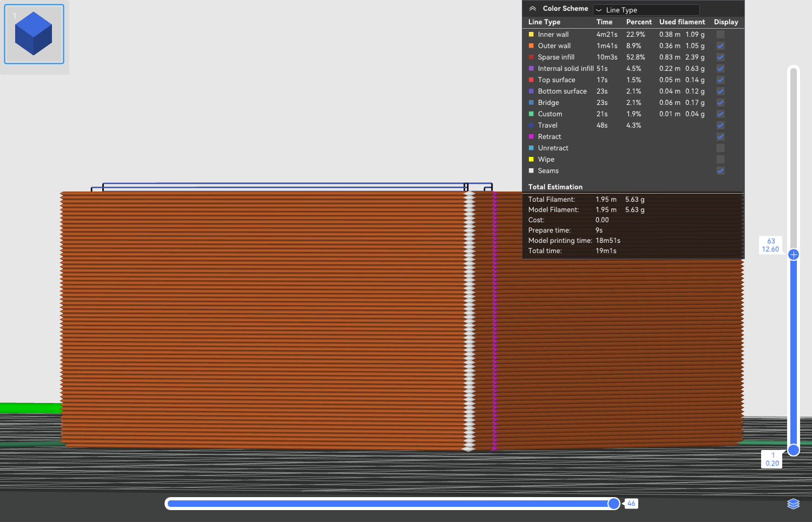Click the Inner wall yellow color swatch
This screenshot has width=812, height=522.
[531, 35]
